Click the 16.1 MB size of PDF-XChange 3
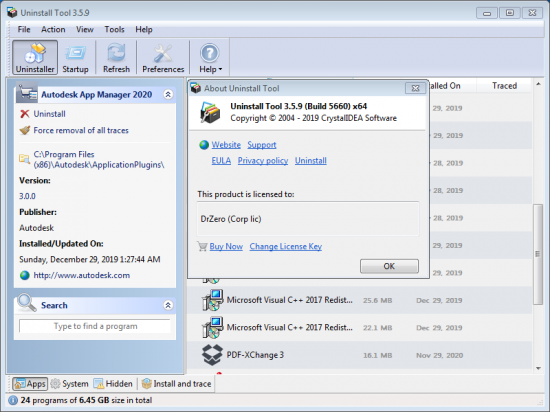Viewport: 550px width, 412px height. click(377, 356)
